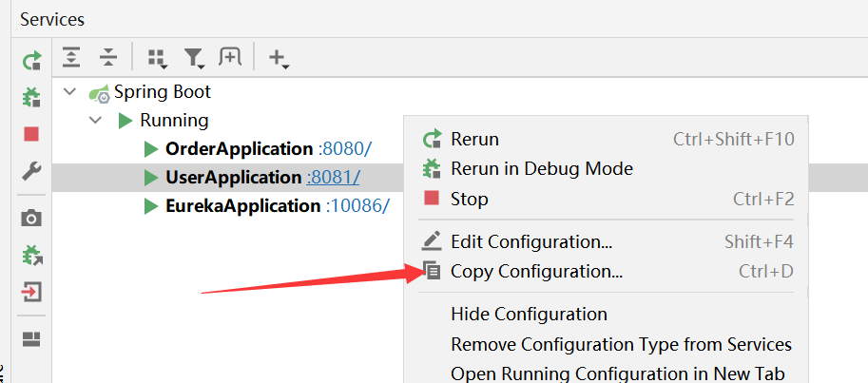Click the Spring Boot leaf icon
The height and width of the screenshot is (383, 868).
tap(100, 93)
